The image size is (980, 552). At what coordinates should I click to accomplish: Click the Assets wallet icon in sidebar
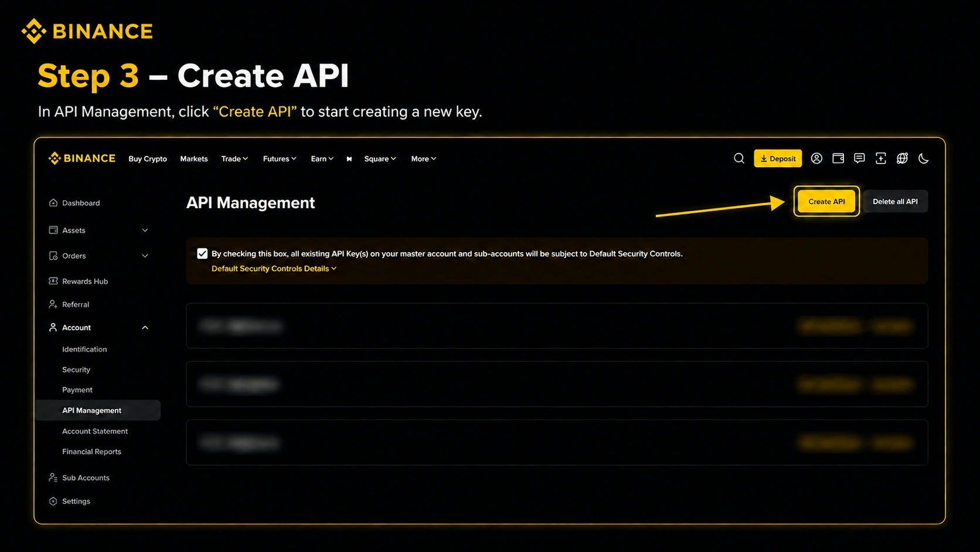pyautogui.click(x=53, y=230)
